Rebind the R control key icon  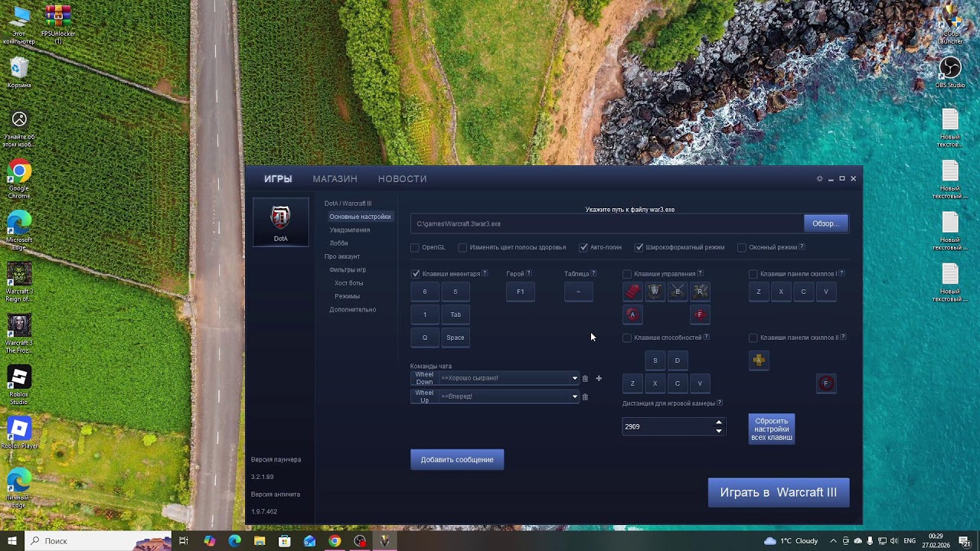click(x=700, y=292)
